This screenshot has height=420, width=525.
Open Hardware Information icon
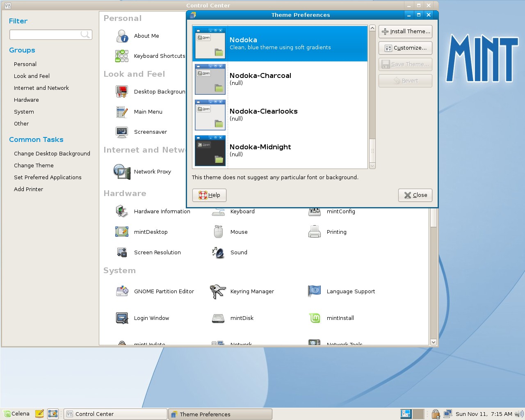click(122, 211)
